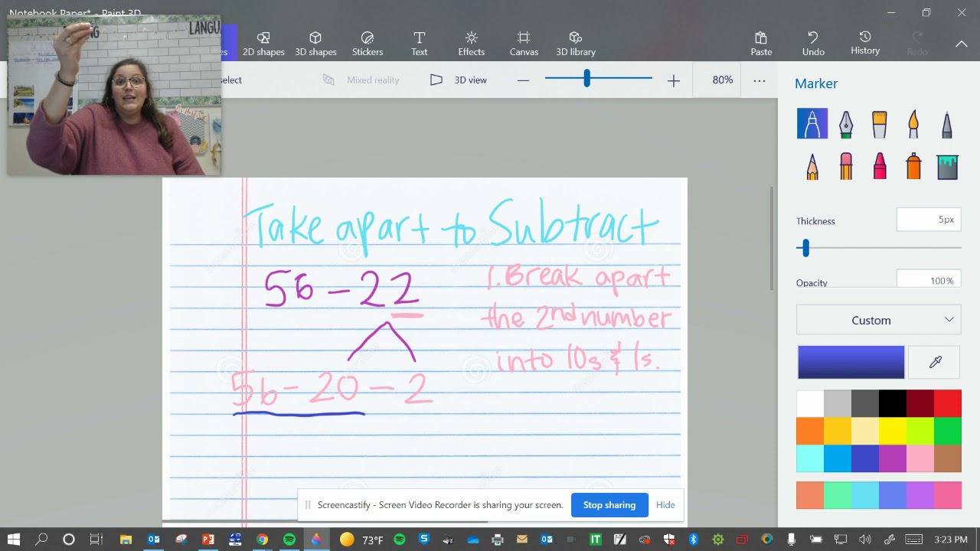Choose the purple color swatch
The image size is (980, 551).
(x=893, y=458)
